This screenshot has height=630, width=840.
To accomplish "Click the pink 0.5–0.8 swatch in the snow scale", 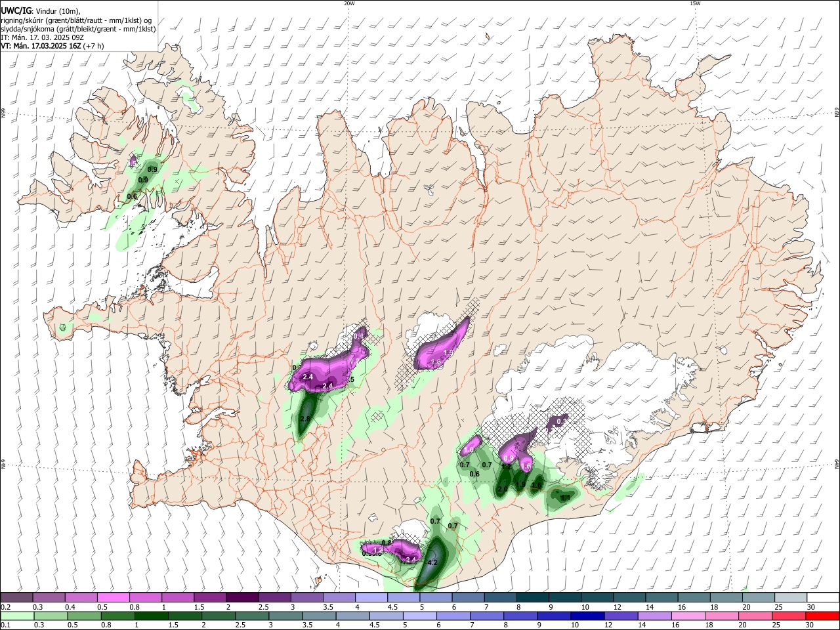I will pos(113,598).
